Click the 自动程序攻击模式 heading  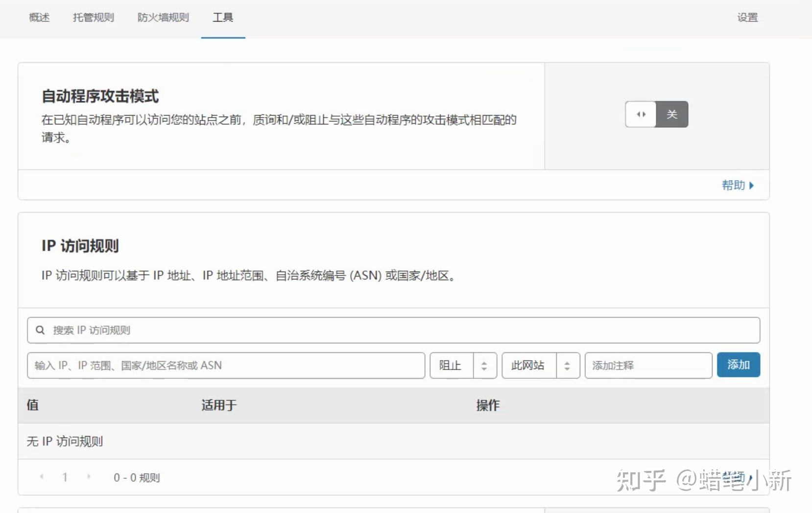(x=100, y=96)
